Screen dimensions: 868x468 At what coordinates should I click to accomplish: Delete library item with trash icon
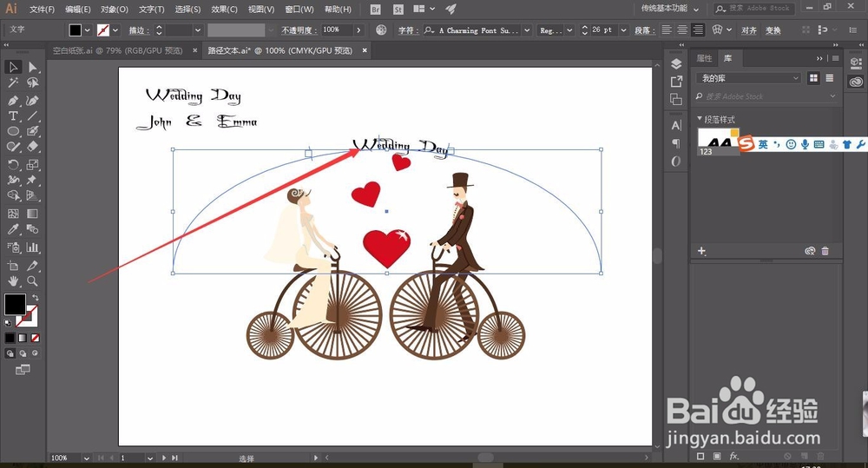pos(825,251)
